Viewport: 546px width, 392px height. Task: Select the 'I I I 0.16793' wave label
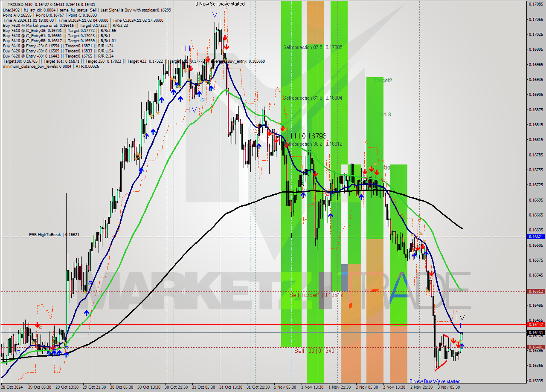[x=308, y=136]
